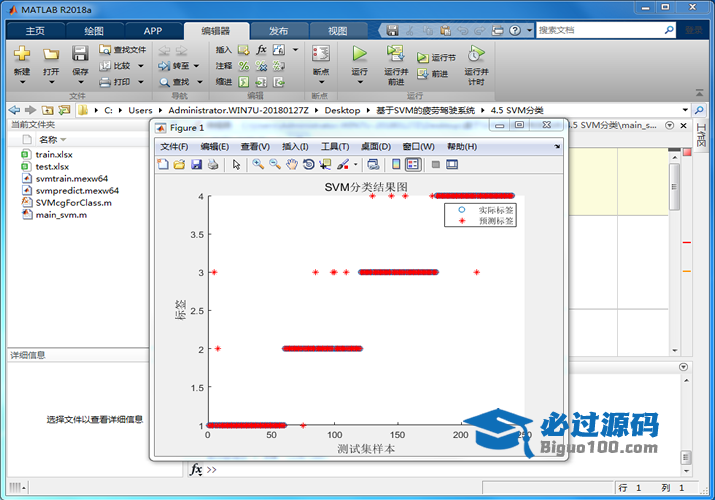
Task: Open the Tools (工具T) menu in Figure 1
Action: pos(335,147)
